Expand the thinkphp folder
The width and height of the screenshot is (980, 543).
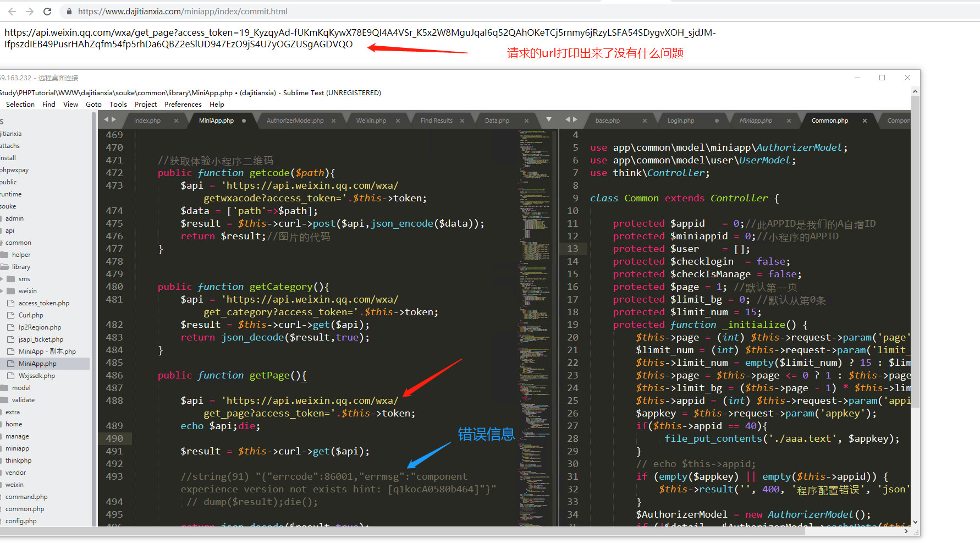pyautogui.click(x=18, y=460)
